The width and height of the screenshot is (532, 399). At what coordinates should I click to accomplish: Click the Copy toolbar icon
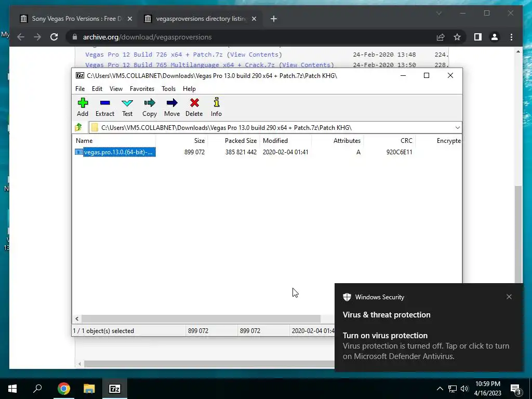click(150, 107)
